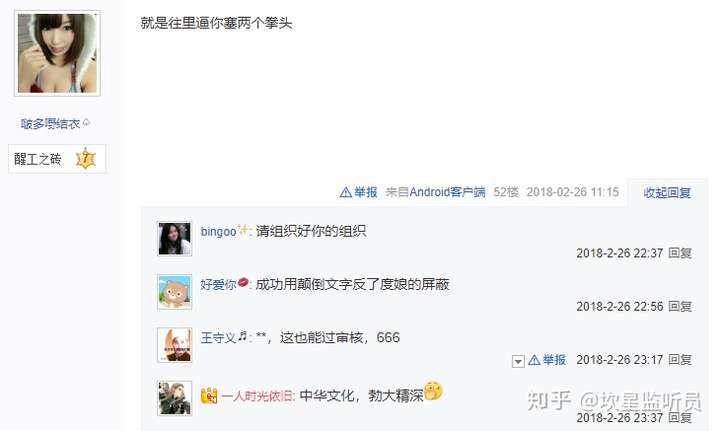Click the poster's large profile avatar
Screen dimensions: 720x431
tap(57, 53)
